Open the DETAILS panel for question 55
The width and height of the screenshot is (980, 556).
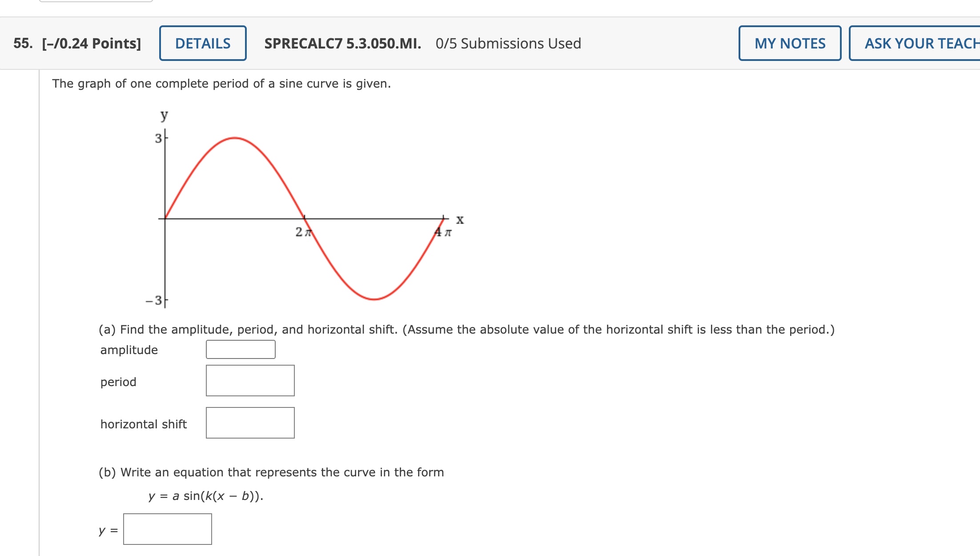(202, 43)
